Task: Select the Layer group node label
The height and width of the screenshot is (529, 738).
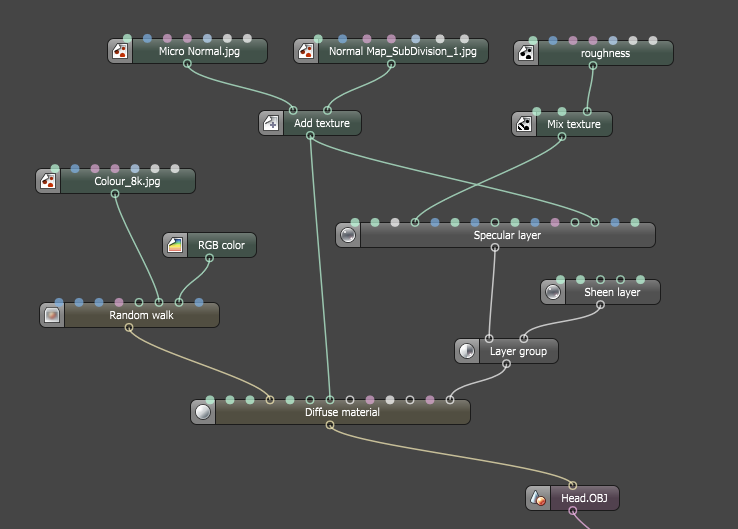Action: (518, 352)
